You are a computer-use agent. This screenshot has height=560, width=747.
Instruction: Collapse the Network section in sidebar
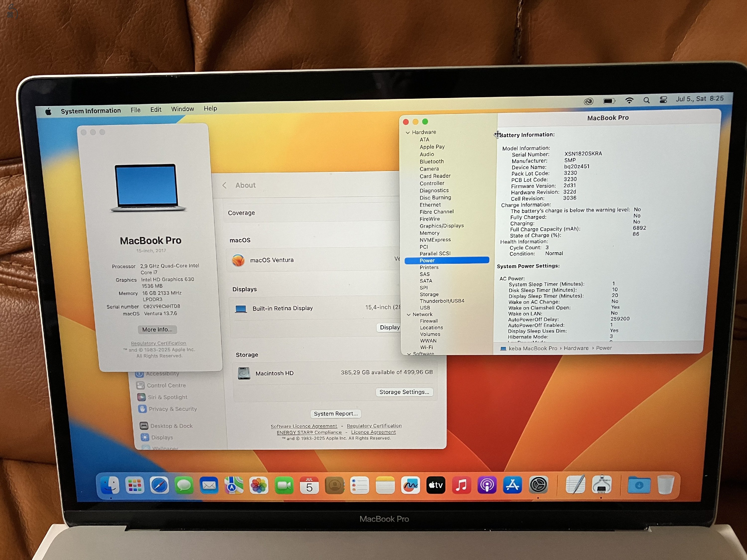(x=409, y=315)
